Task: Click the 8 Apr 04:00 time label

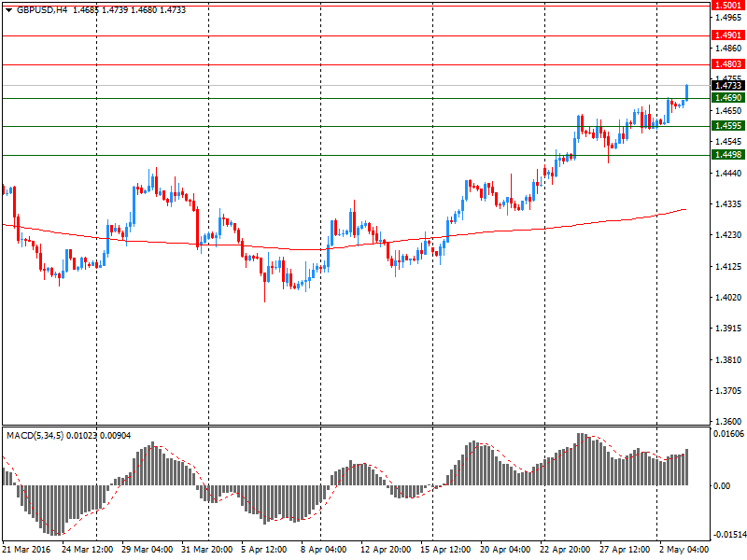Action: [x=323, y=550]
